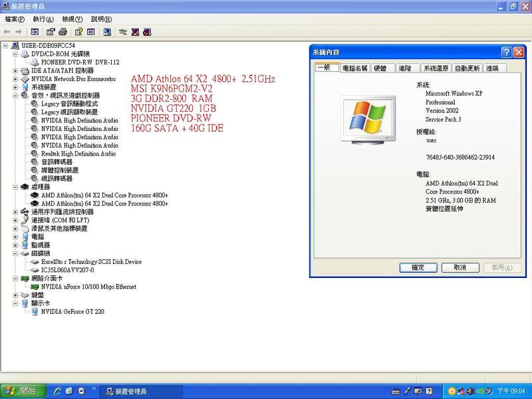The image size is (532, 399).
Task: Click the IC35L060AVV207-0 disk drive icon
Action: click(35, 270)
